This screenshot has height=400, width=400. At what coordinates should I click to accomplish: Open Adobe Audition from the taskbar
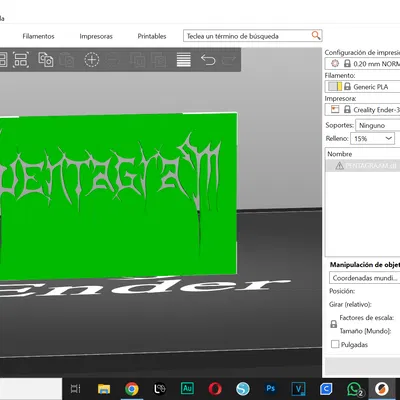(187, 388)
